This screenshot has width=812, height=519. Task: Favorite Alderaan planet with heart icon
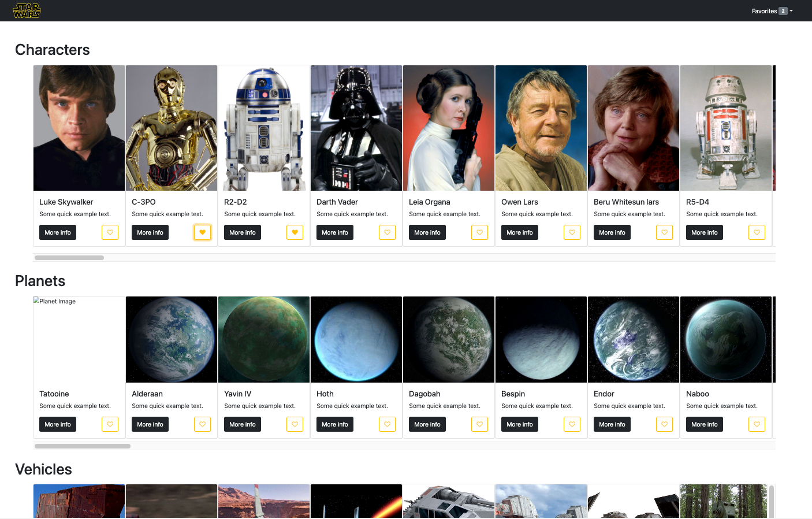pos(202,424)
